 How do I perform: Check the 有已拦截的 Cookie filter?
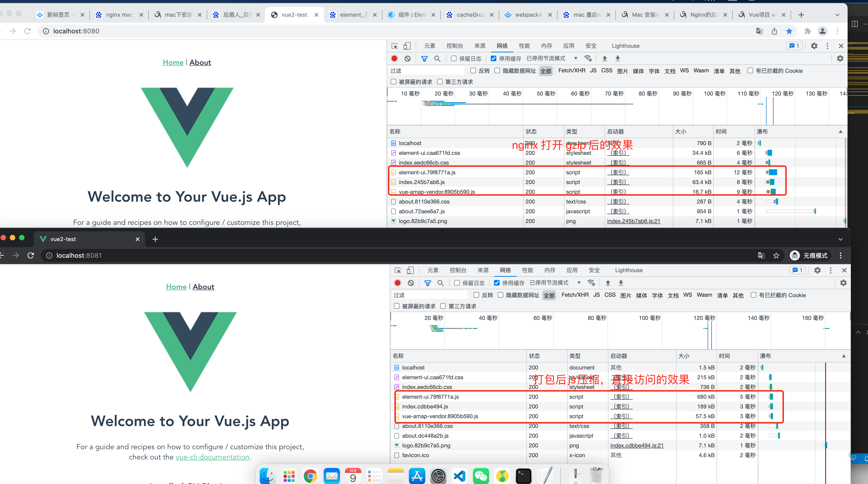click(750, 70)
